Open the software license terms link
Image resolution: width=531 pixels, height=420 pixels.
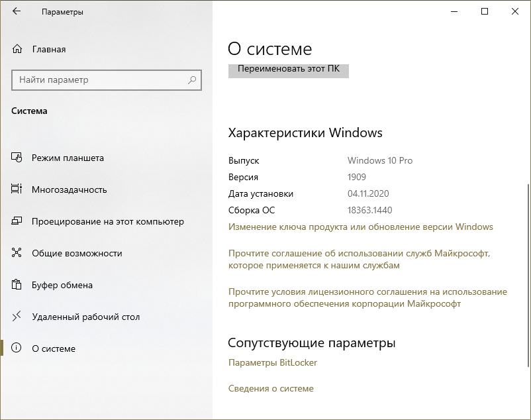coord(367,297)
